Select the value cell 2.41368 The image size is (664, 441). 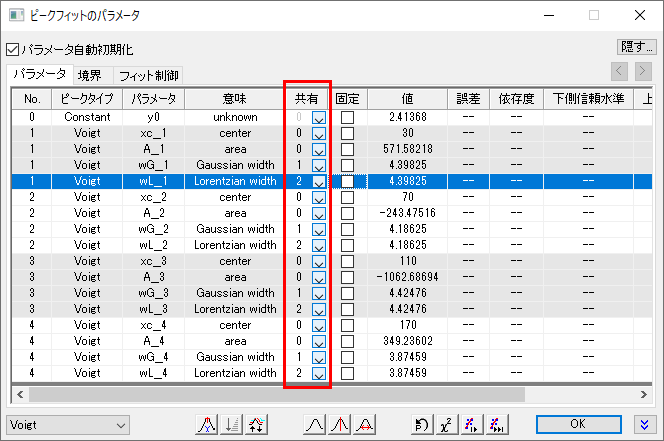pos(407,117)
